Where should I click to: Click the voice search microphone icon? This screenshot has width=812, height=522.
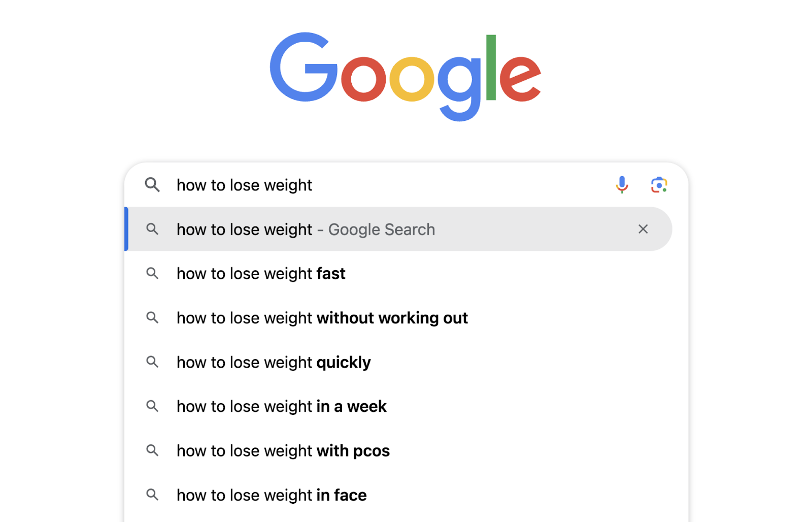click(x=622, y=185)
